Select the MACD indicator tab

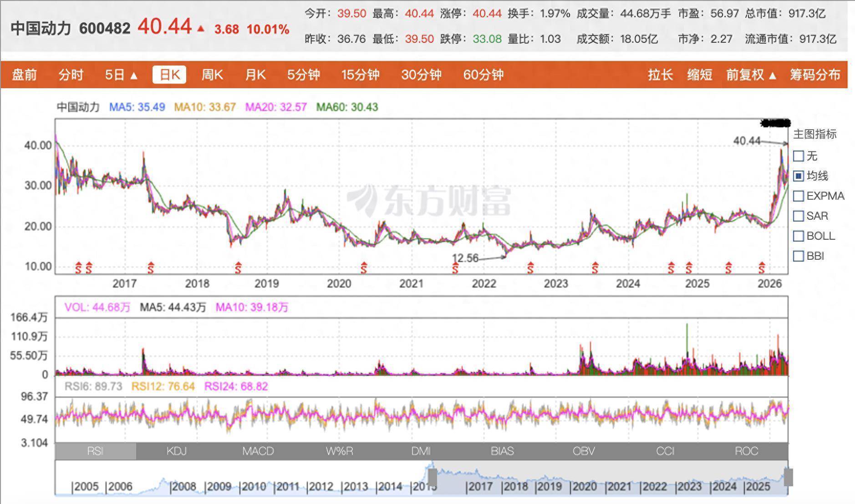[258, 451]
